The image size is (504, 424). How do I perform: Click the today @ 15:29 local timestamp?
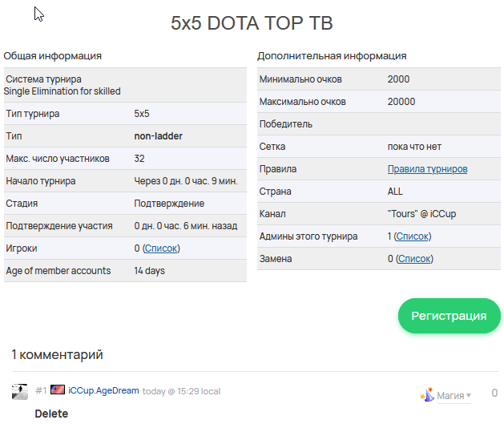181,391
